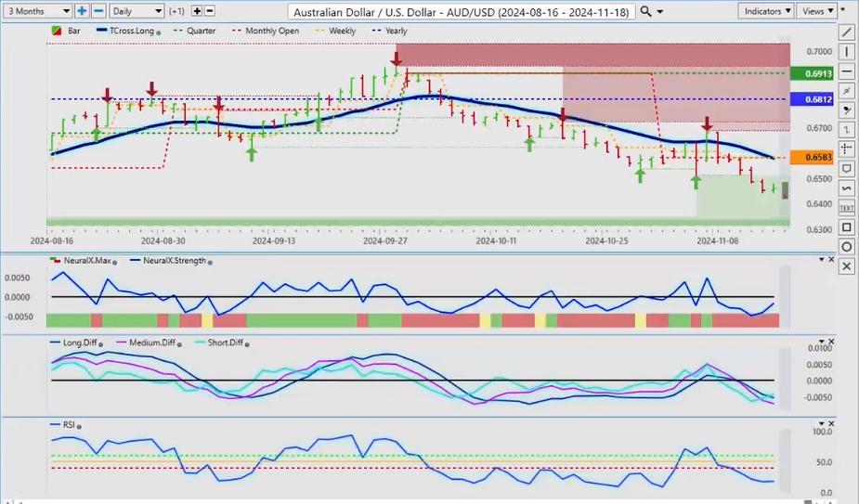Click the orange 0.6583 price label
The height and width of the screenshot is (504, 859).
point(804,158)
